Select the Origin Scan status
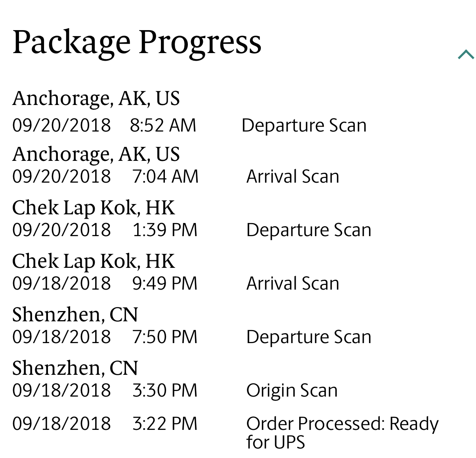This screenshot has width=476, height=458. point(292,390)
